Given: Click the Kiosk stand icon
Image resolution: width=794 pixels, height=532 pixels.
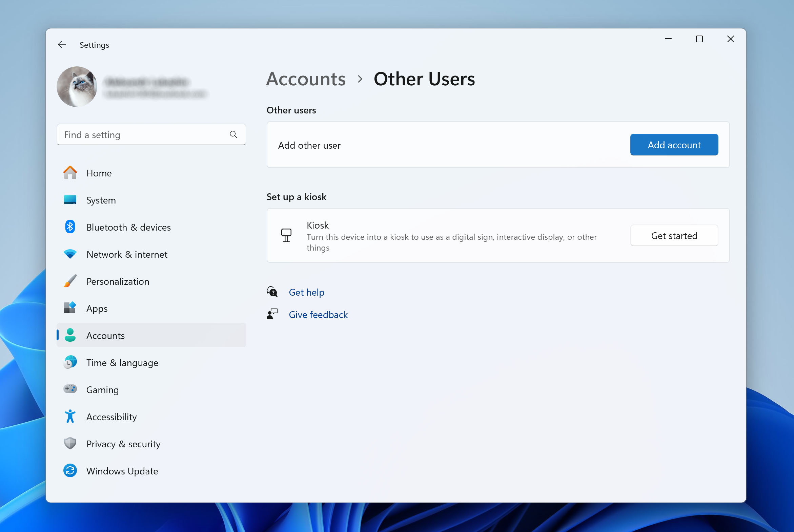Looking at the screenshot, I should [286, 235].
